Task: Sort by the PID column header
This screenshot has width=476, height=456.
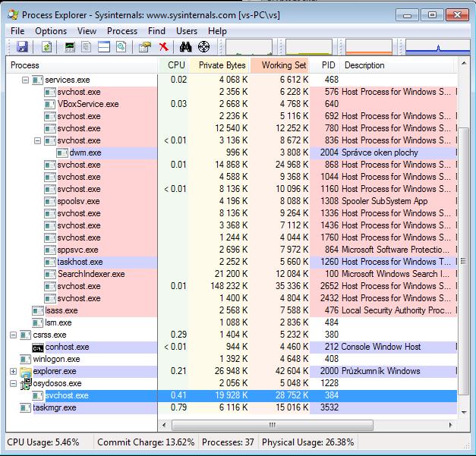Action: click(326, 65)
